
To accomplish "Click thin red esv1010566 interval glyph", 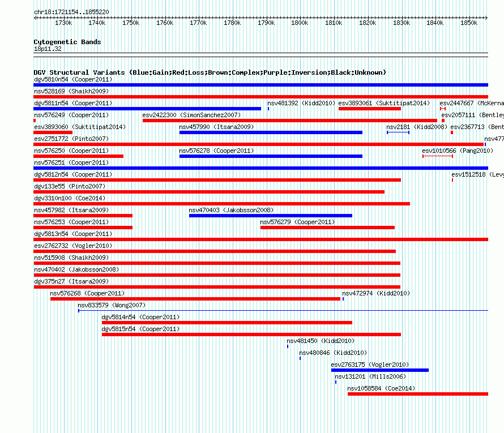I will pyautogui.click(x=438, y=156).
